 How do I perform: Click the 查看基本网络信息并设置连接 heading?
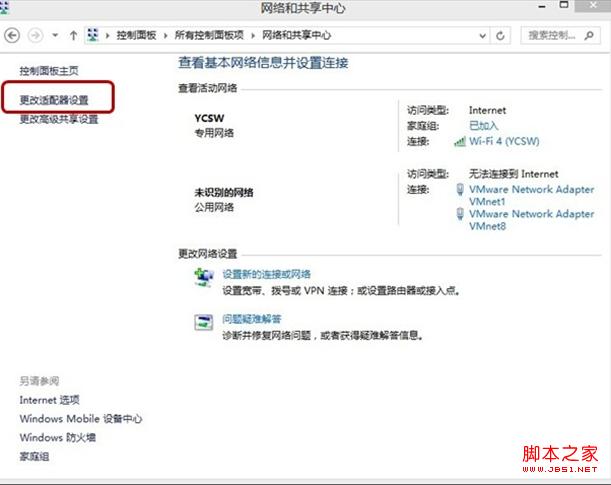coord(263,63)
